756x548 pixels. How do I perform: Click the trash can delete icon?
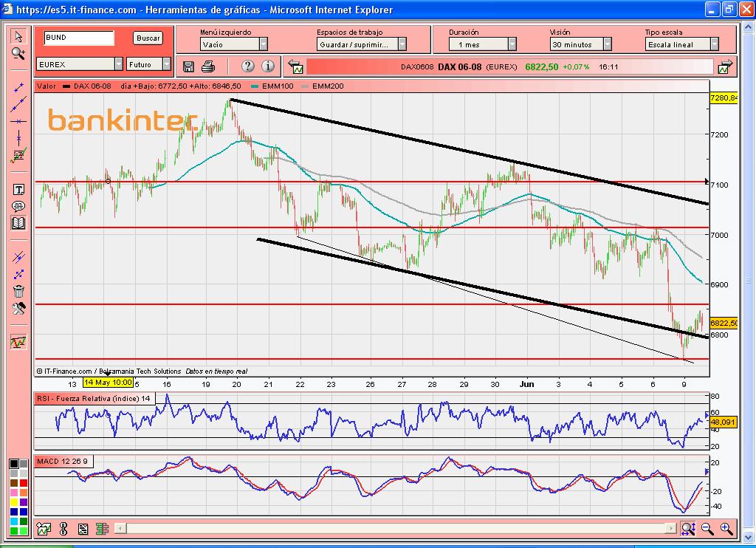(18, 291)
